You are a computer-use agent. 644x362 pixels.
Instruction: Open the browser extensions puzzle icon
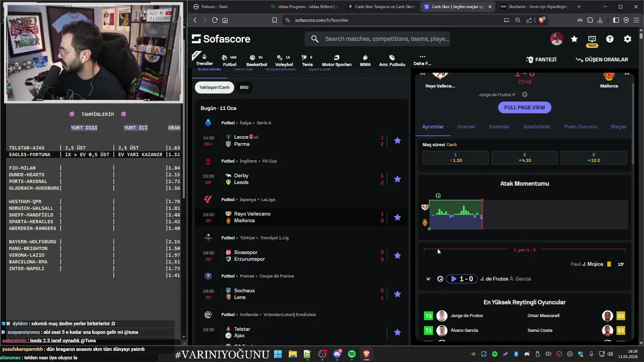pos(590,20)
